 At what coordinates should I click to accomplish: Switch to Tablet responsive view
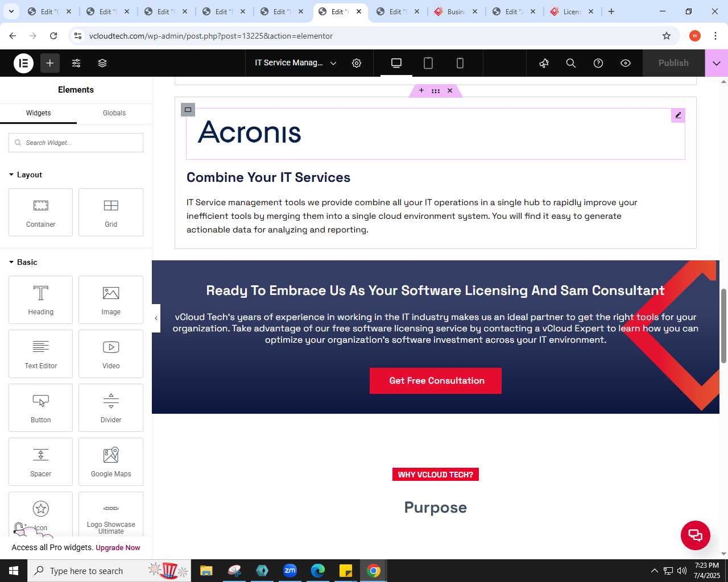click(428, 63)
